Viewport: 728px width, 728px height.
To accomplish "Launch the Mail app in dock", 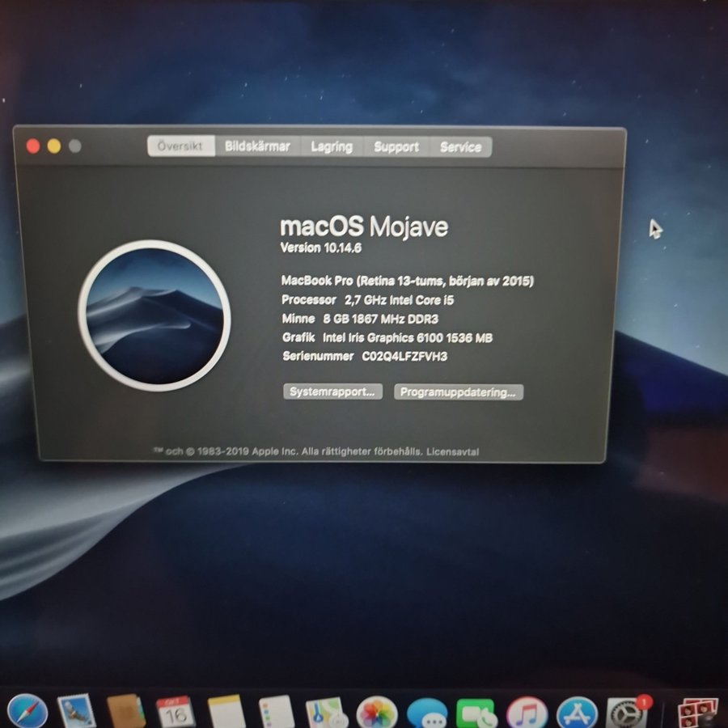I will click(x=77, y=713).
